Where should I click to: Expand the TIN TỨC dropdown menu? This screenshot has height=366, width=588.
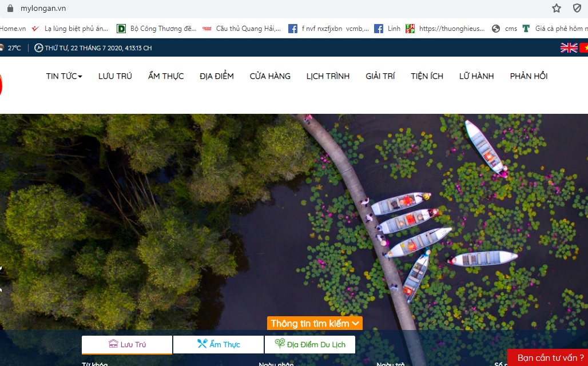pyautogui.click(x=64, y=76)
